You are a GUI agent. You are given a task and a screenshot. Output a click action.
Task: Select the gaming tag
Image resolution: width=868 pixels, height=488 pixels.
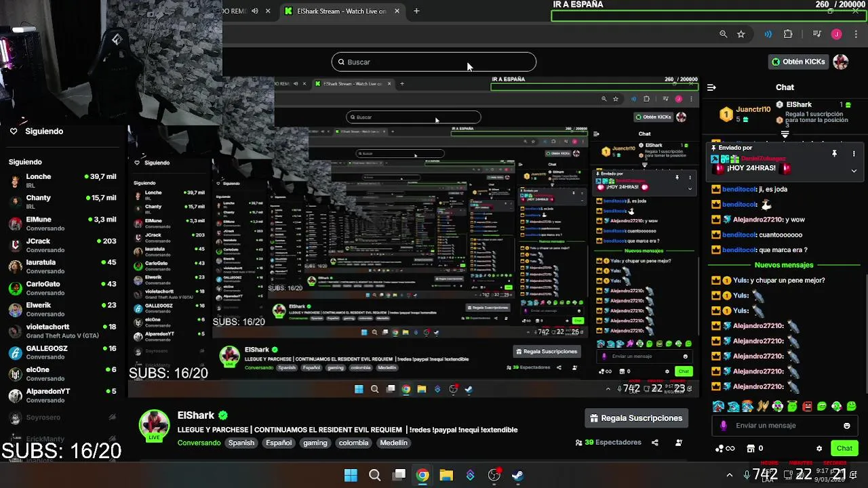click(x=315, y=443)
